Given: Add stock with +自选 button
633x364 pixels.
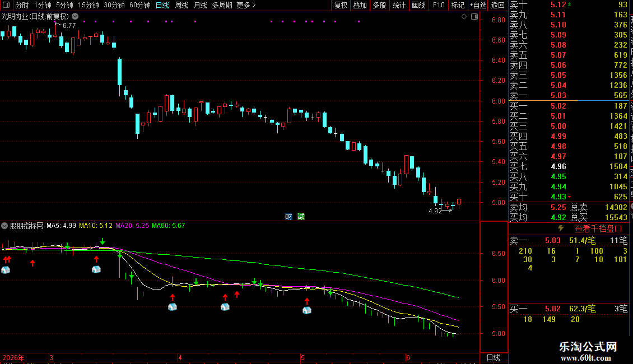Looking at the screenshot, I should 478,5.
